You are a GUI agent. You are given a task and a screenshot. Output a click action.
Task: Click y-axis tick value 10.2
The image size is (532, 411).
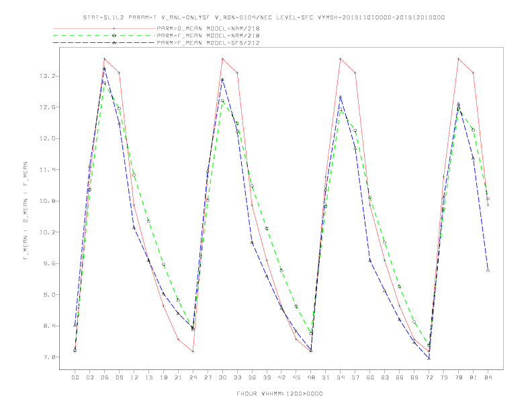click(x=47, y=232)
